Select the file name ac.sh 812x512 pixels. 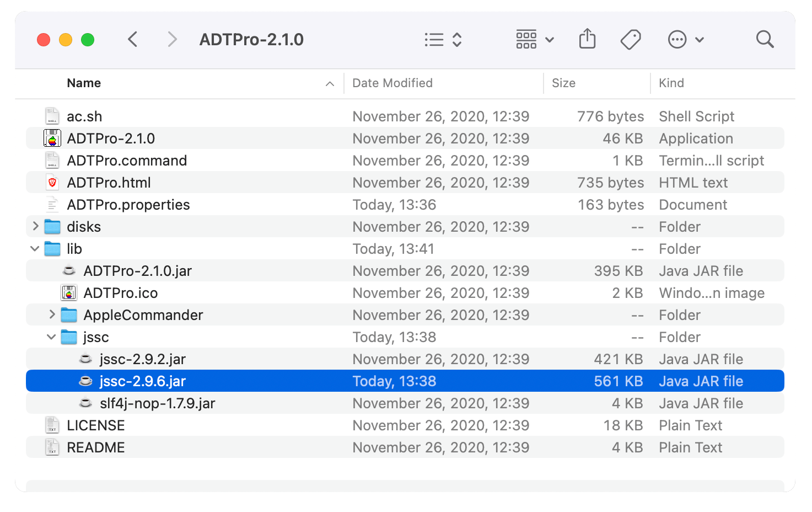84,116
